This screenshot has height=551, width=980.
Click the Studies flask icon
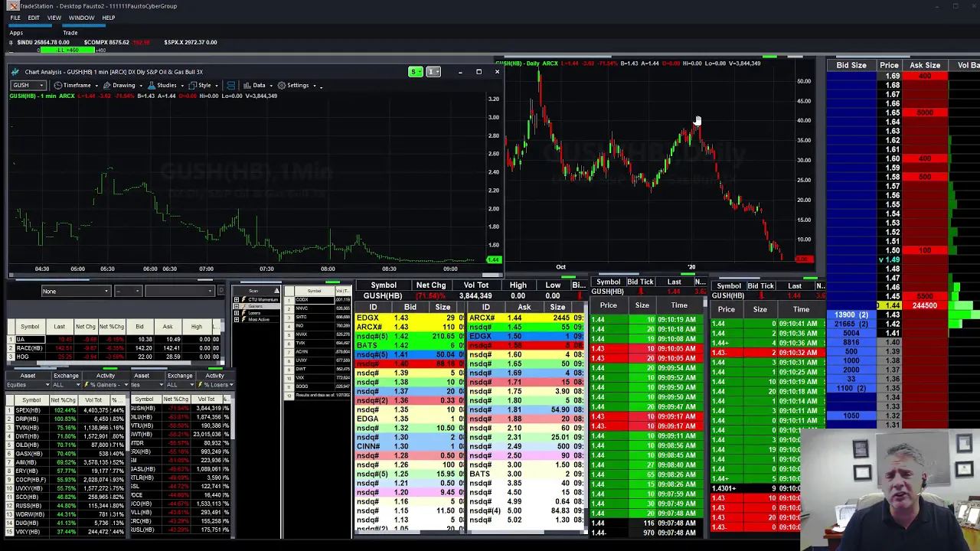[151, 85]
